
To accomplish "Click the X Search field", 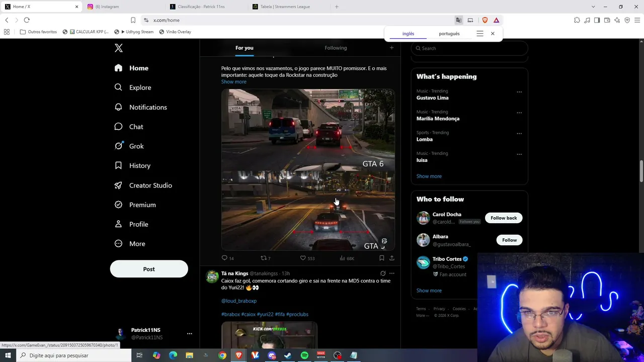I will [x=470, y=48].
